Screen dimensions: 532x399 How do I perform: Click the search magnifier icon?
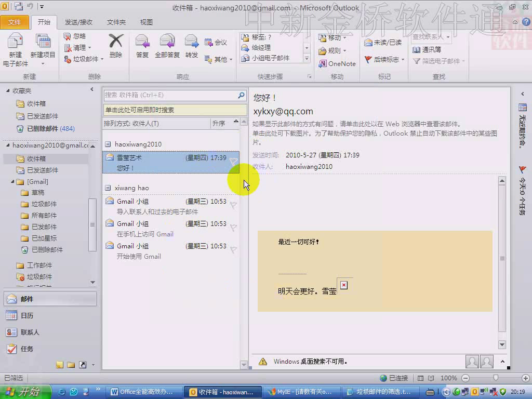pyautogui.click(x=241, y=96)
